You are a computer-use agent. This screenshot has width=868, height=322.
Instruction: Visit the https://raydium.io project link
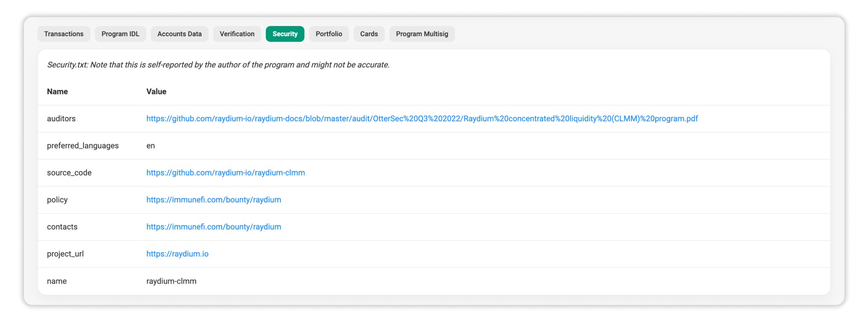point(177,254)
